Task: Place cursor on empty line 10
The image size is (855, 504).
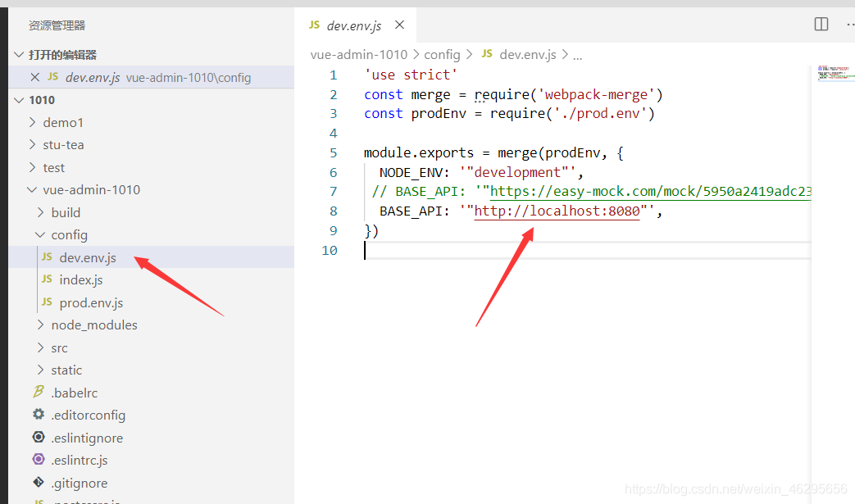Action: click(x=588, y=250)
